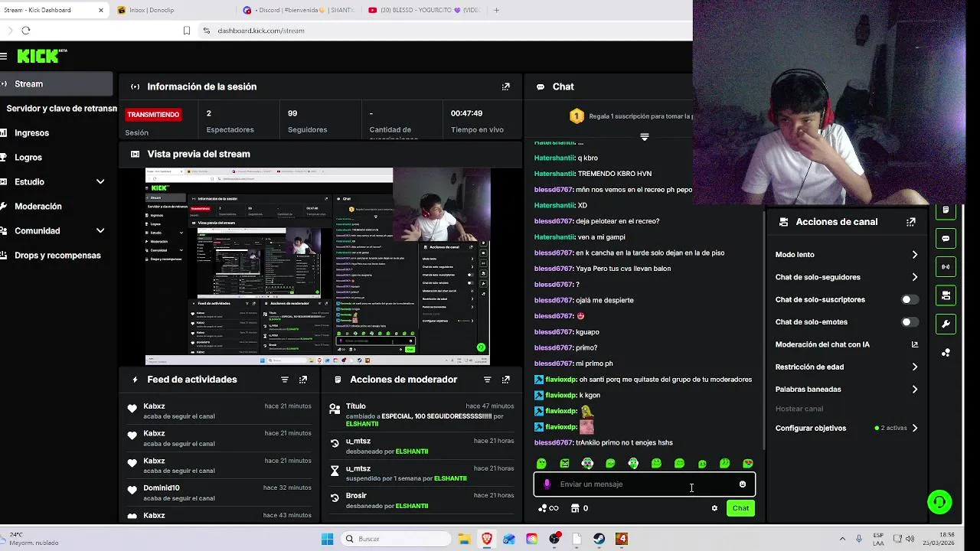980x551 pixels.
Task: Open the wrench tools icon in right sidebar
Action: (946, 324)
